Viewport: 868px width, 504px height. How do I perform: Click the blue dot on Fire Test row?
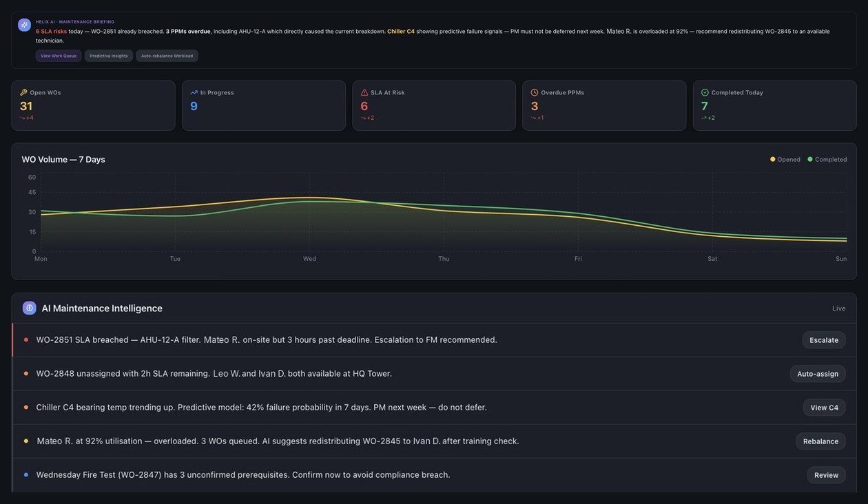[x=26, y=474]
